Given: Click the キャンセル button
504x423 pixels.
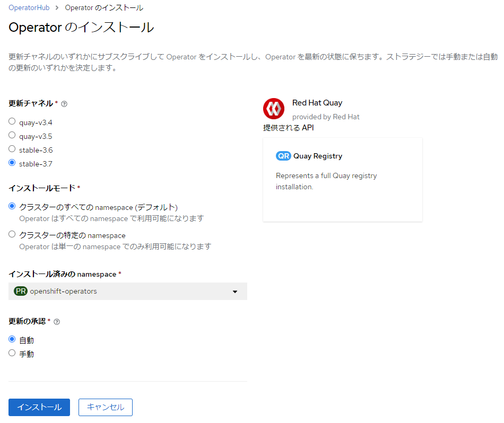Looking at the screenshot, I should 105,407.
